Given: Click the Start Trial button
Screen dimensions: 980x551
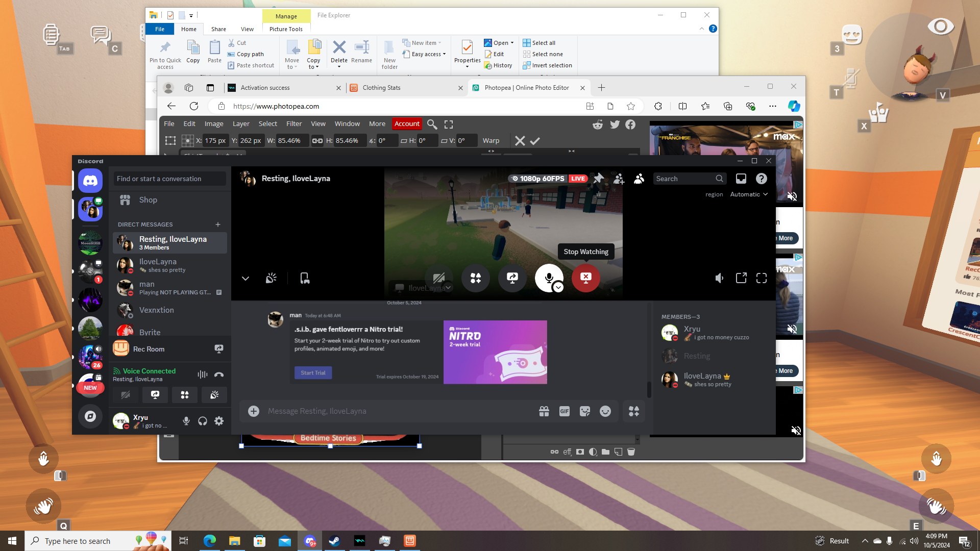Looking at the screenshot, I should click(x=313, y=373).
